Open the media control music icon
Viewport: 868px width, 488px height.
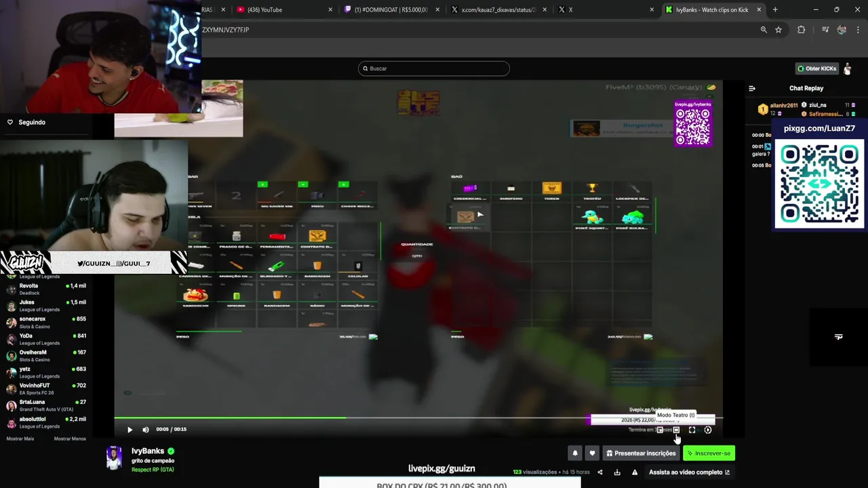pyautogui.click(x=825, y=30)
